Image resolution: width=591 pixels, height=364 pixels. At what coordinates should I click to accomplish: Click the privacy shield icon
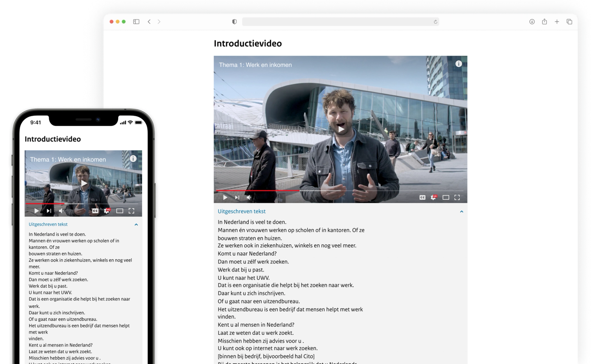[234, 22]
